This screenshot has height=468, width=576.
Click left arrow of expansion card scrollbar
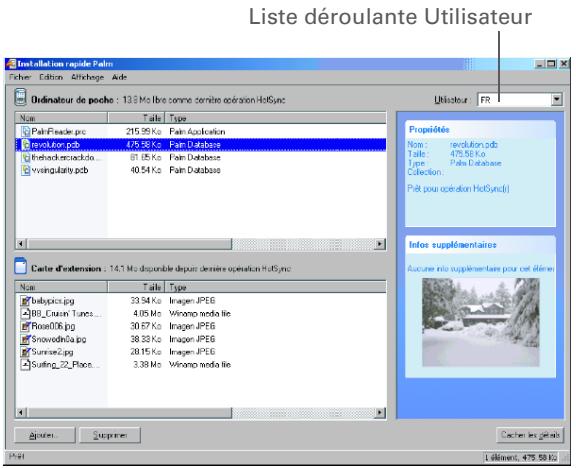coord(21,413)
